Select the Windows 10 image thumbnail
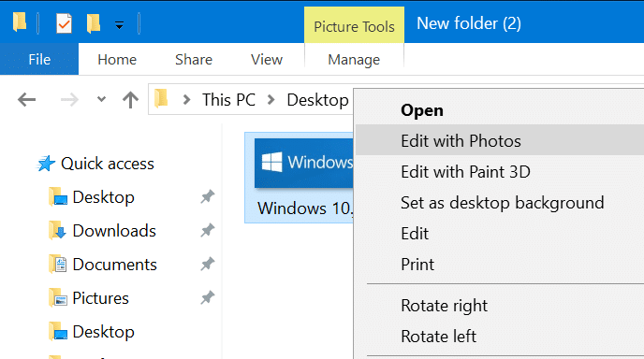The image size is (644, 359). 303,163
